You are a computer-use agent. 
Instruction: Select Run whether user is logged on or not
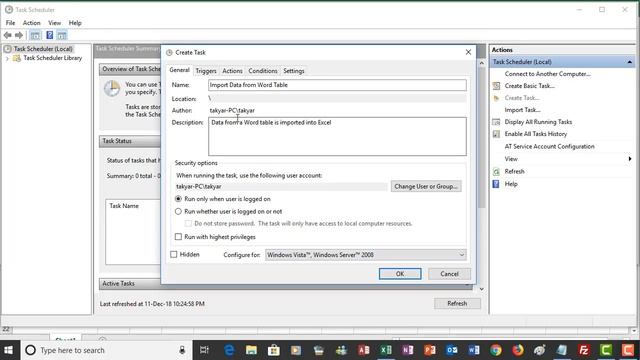(x=178, y=211)
